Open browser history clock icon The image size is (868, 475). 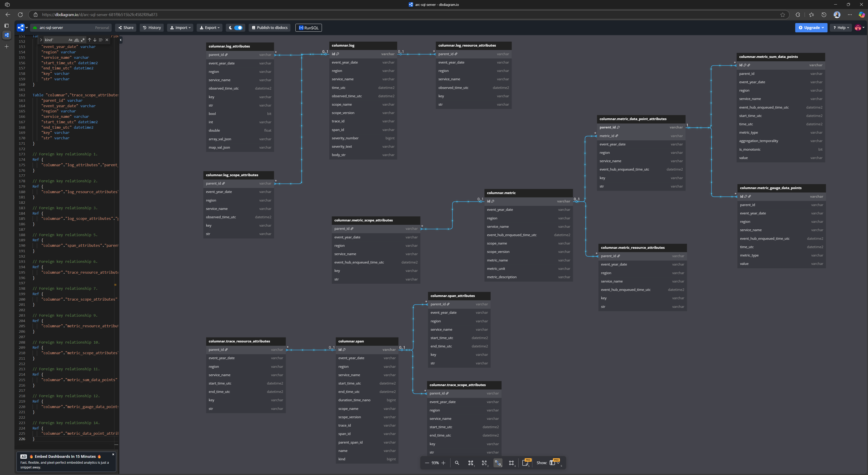824,14
